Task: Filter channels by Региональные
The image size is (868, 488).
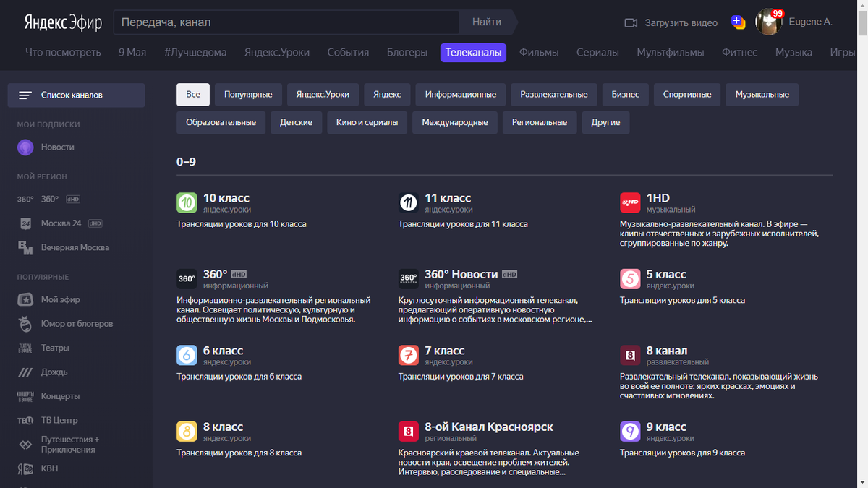Action: (x=540, y=123)
